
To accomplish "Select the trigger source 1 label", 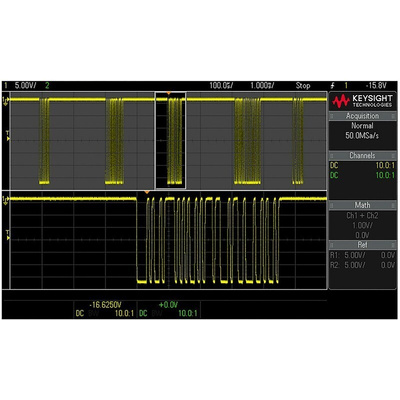I will click(346, 86).
